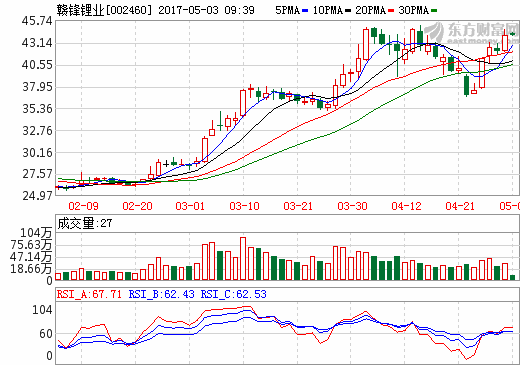Click the 03-10 date axis label
520x365 pixels.
point(244,206)
